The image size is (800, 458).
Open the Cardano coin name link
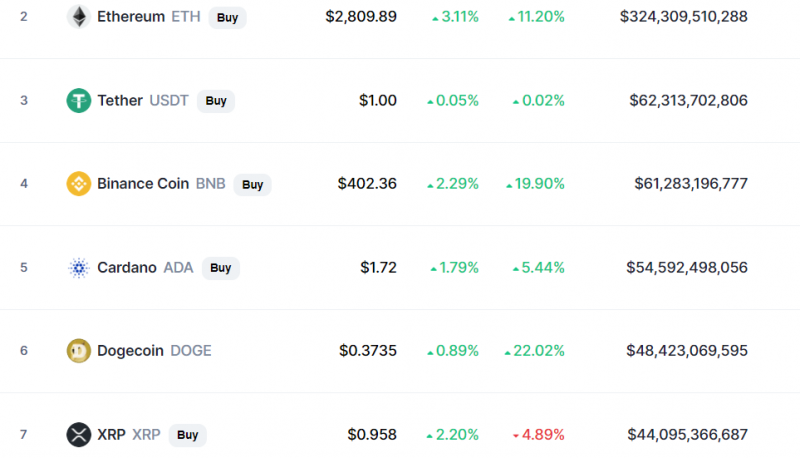click(x=127, y=268)
